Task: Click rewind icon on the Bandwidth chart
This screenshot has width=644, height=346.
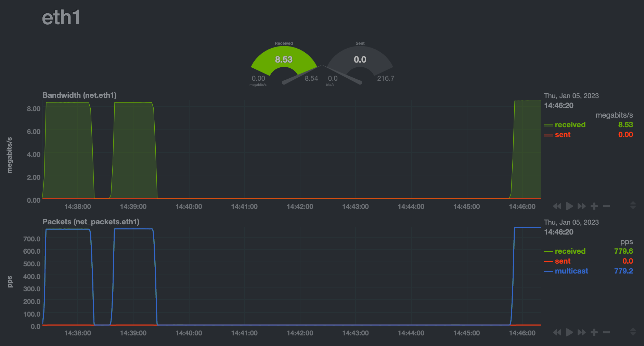Action: [557, 206]
